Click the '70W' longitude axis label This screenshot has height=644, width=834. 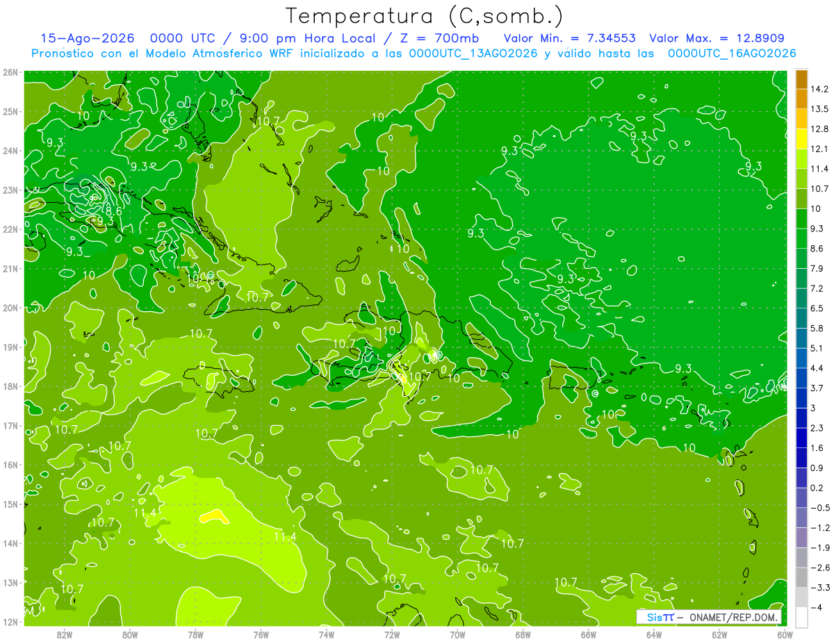[x=457, y=635]
